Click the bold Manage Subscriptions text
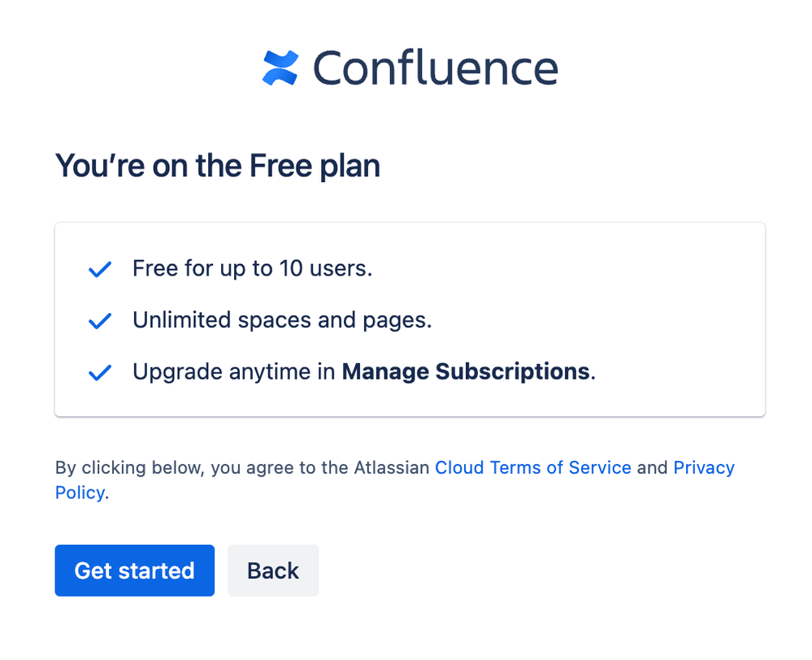The height and width of the screenshot is (660, 812). [465, 372]
